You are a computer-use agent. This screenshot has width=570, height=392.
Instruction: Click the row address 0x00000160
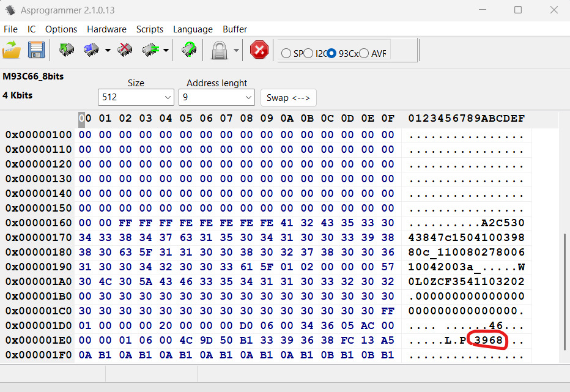pyautogui.click(x=39, y=223)
